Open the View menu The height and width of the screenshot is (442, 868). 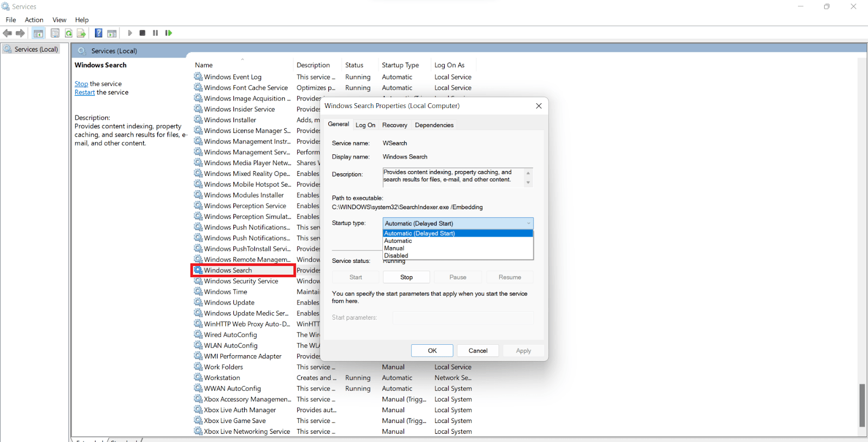[x=60, y=20]
